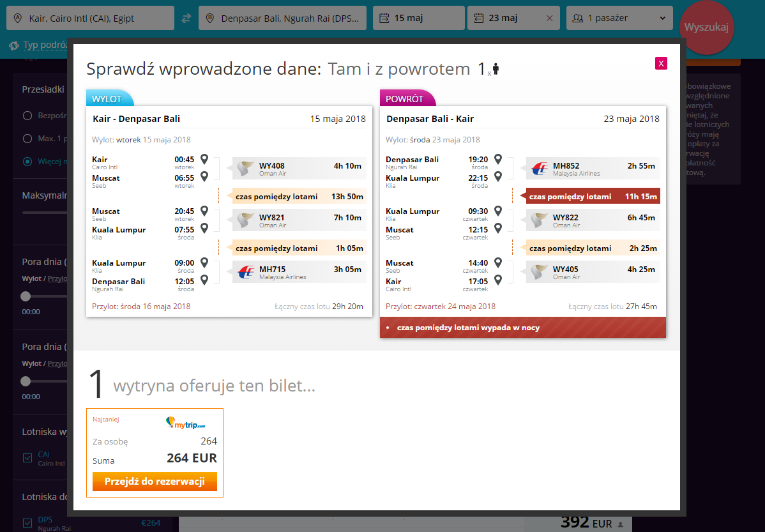Select the POWRÓT return tab
Screen dimensions: 765x532
pos(407,98)
